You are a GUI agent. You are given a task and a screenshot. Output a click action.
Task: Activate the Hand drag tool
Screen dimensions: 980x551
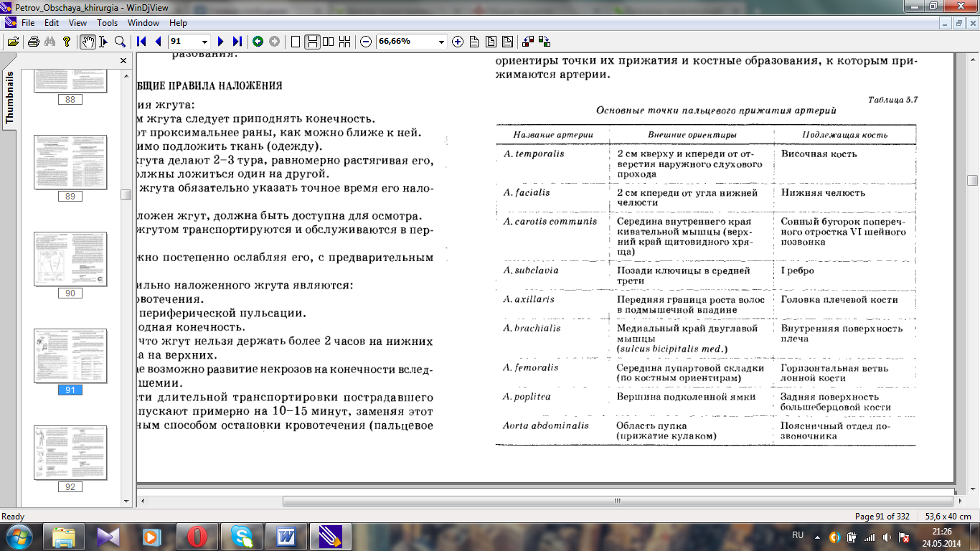click(88, 42)
